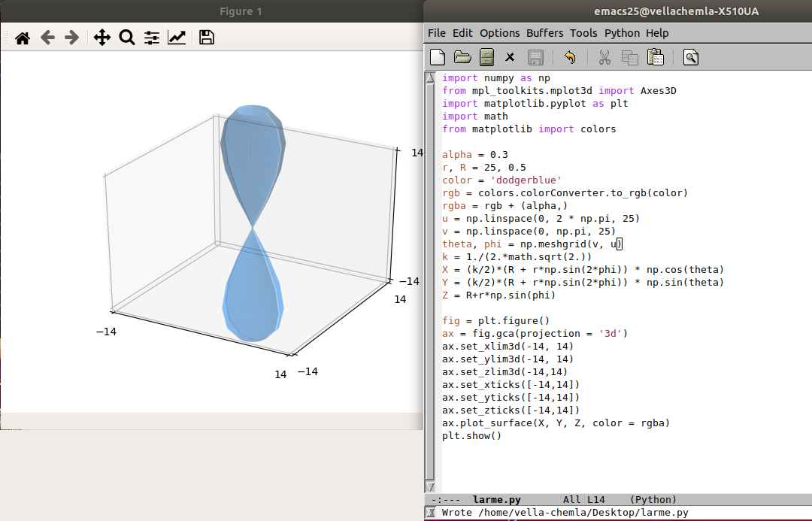Toggle the Zoom to rectangle tool
Image resolution: width=812 pixels, height=521 pixels.
point(127,38)
